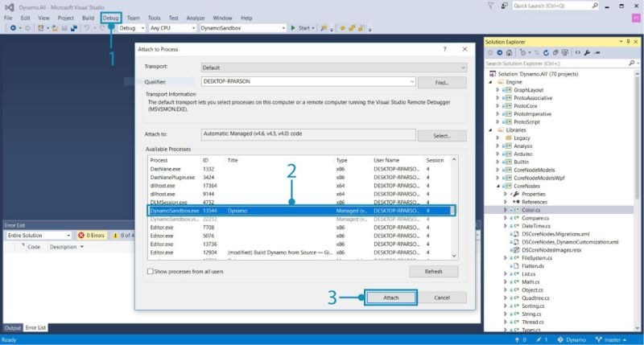644x345 pixels.
Task: Click the Refresh icon in Solution Explorer
Action: (x=546, y=52)
